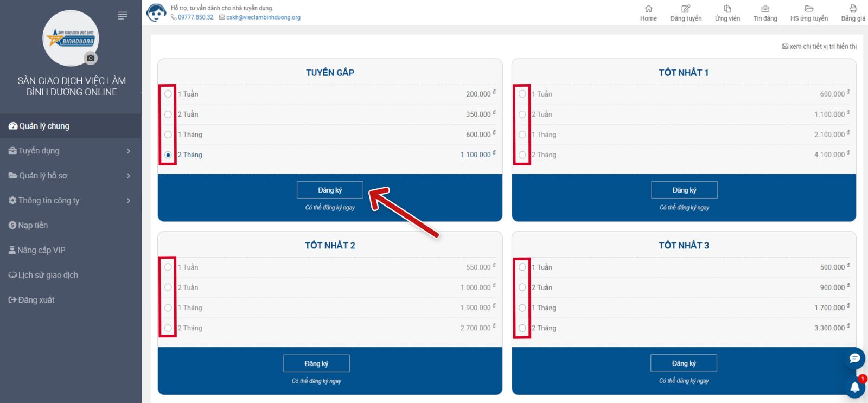Open the Tin đăng briefcase icon
The image size is (868, 403).
click(x=765, y=9)
